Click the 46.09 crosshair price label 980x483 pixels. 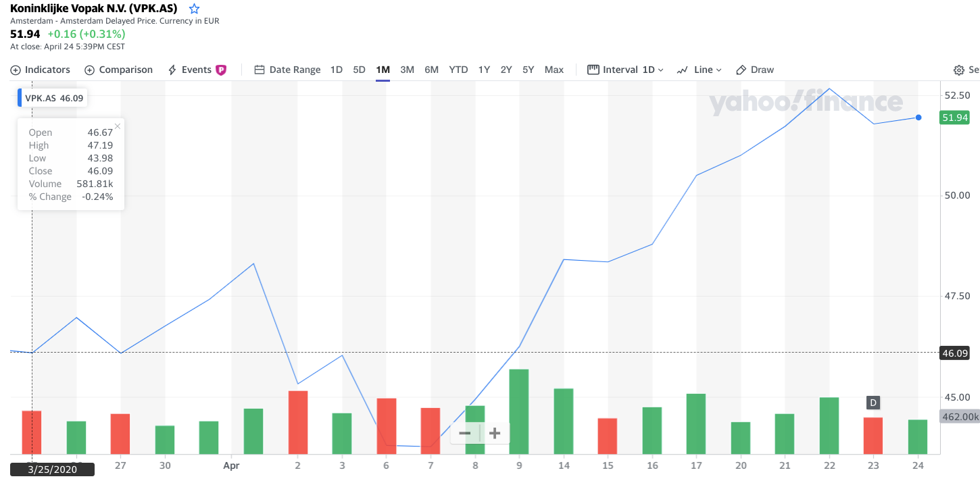pyautogui.click(x=955, y=353)
